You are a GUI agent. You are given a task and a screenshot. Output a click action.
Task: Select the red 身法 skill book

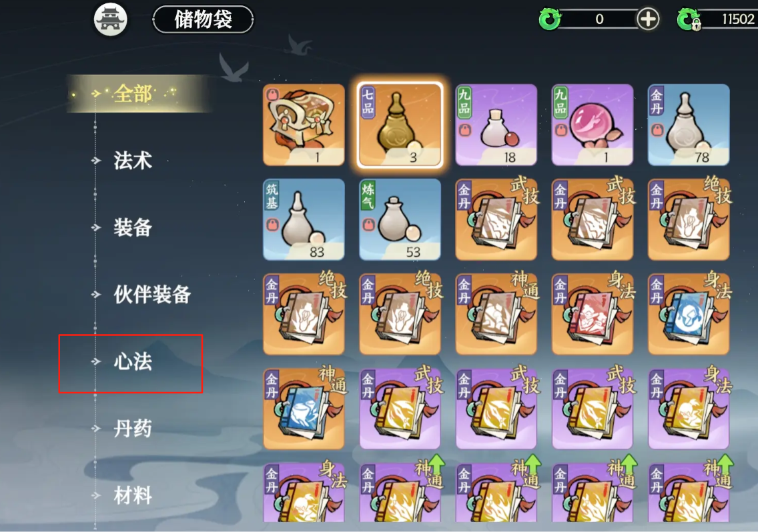click(x=593, y=314)
